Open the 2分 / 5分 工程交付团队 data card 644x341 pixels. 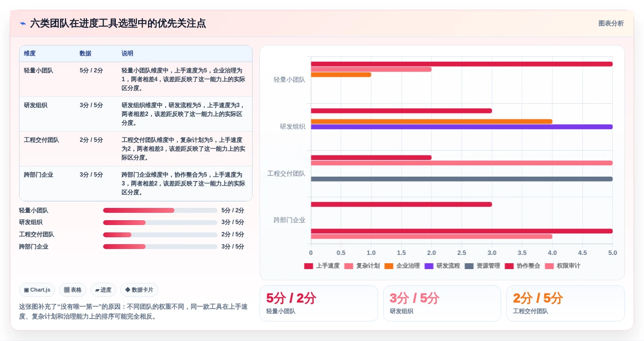coord(565,303)
